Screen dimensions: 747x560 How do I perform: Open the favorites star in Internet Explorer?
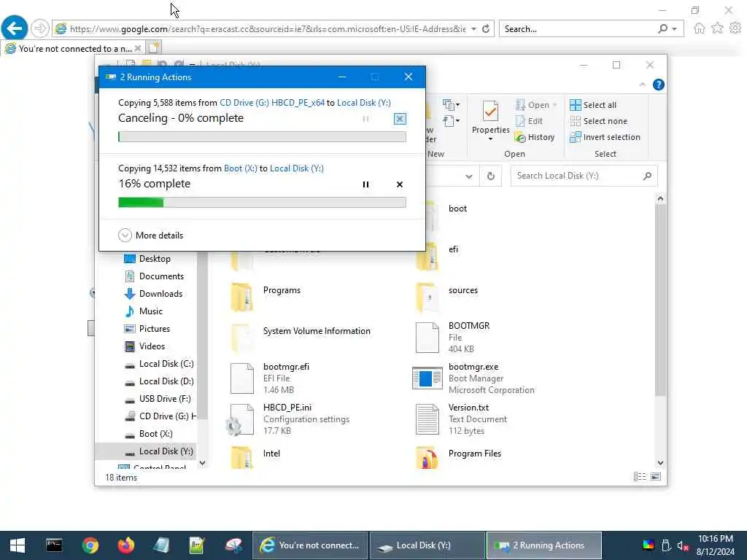click(717, 28)
